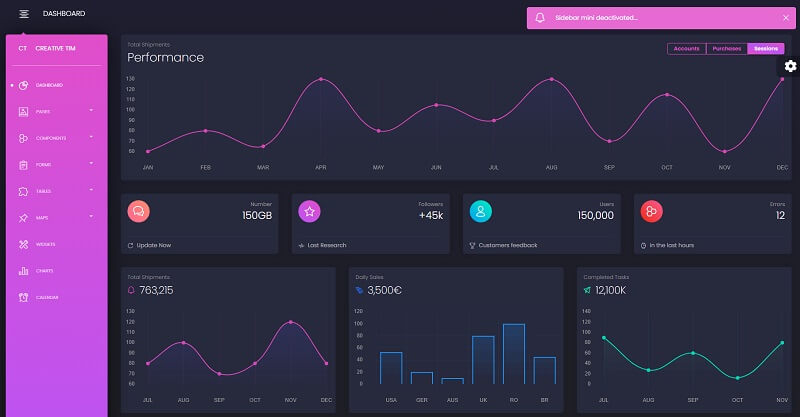Switch performance chart to Accounts
Image resolution: width=800 pixels, height=417 pixels.
(686, 48)
